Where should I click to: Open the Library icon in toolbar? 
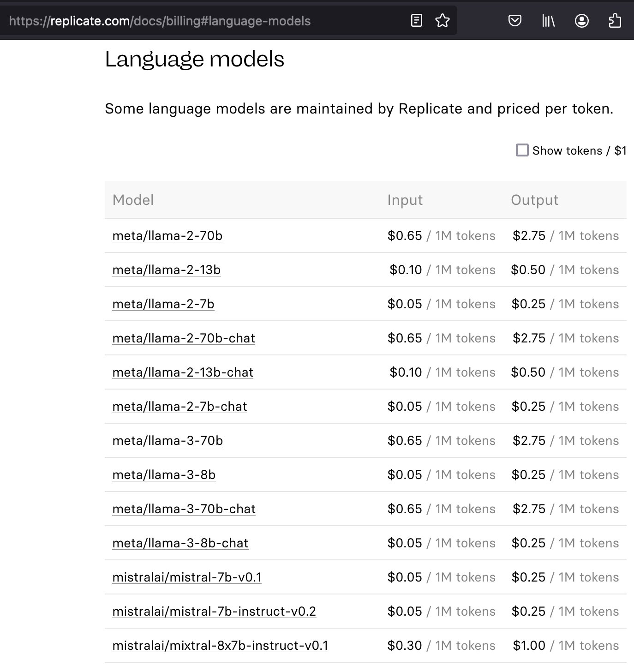tap(548, 21)
